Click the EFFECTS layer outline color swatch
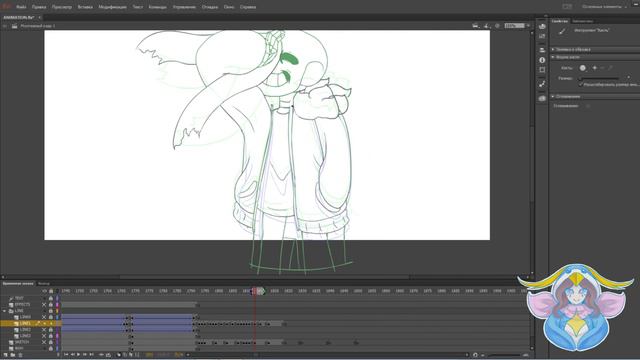 point(57,304)
